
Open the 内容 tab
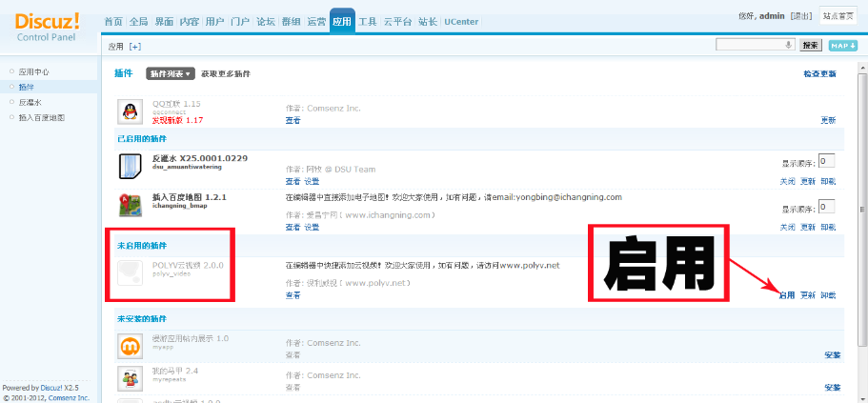click(x=190, y=22)
